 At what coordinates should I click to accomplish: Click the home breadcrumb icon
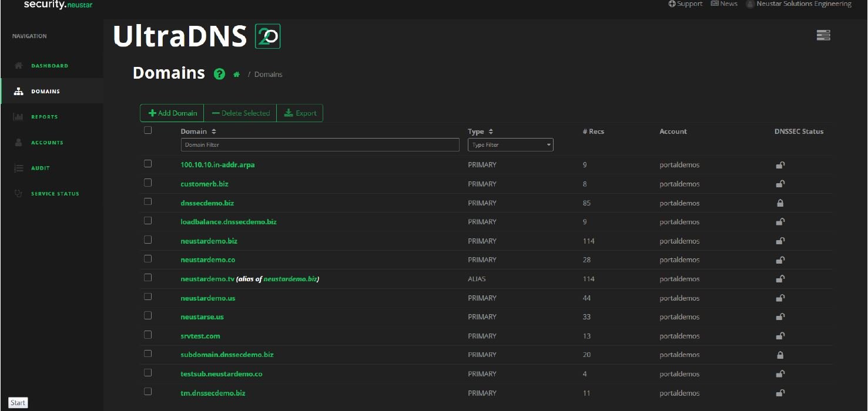[236, 75]
